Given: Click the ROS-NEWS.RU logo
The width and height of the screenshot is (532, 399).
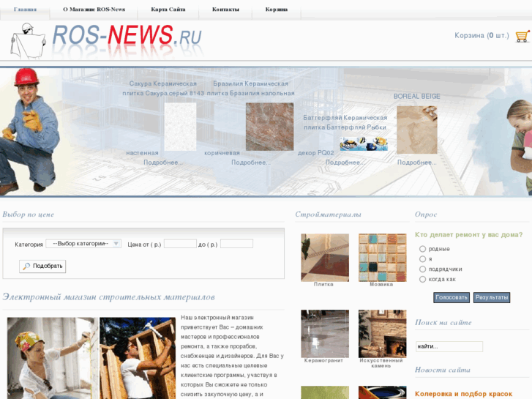Looking at the screenshot, I should pyautogui.click(x=127, y=35).
